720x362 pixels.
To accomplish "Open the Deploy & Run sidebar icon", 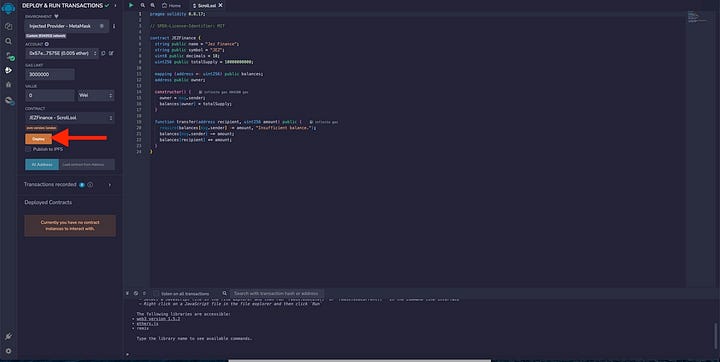I will click(8, 70).
